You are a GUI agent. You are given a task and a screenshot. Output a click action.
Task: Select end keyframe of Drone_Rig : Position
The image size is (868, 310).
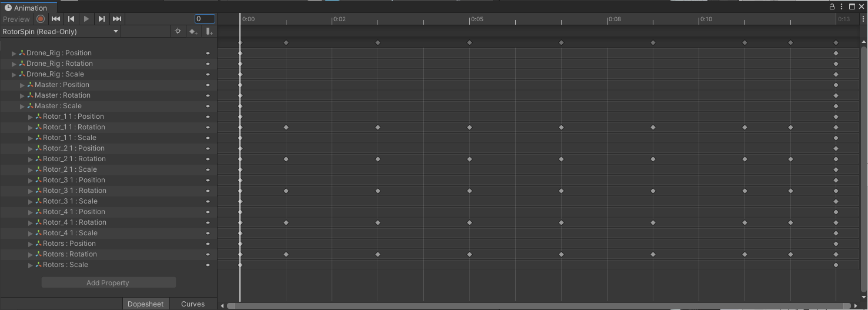(836, 53)
